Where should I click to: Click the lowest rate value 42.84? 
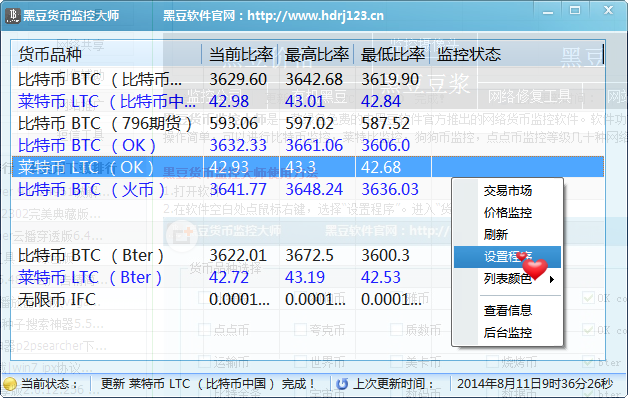click(x=381, y=101)
